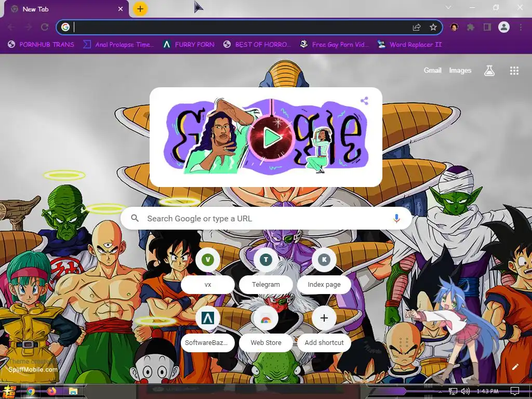Open the network tray icon

453,392
